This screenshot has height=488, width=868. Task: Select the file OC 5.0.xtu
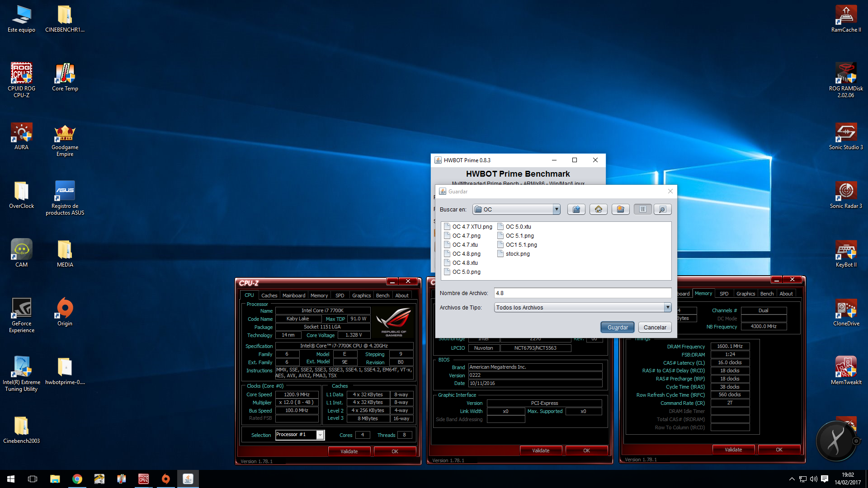coord(514,227)
